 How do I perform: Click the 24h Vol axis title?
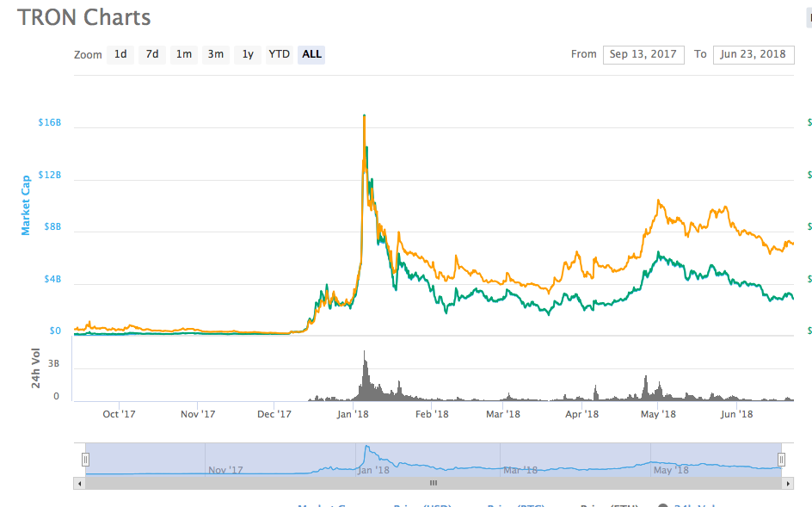[35, 368]
